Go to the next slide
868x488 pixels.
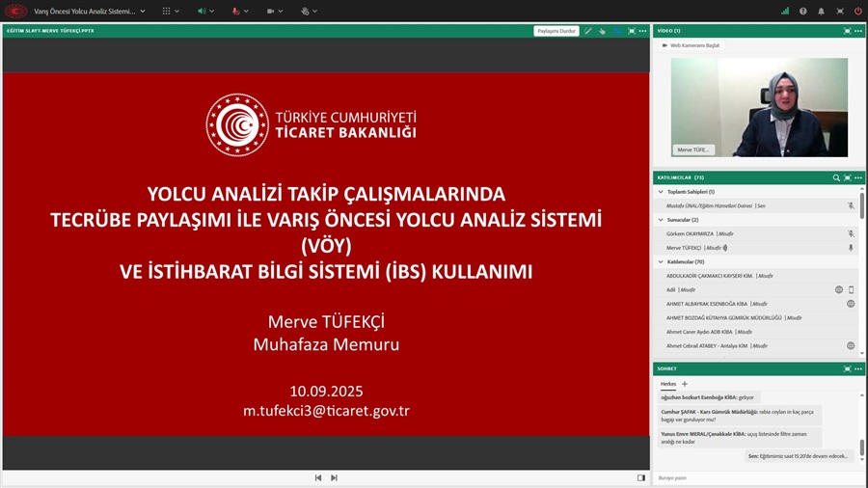click(x=334, y=478)
